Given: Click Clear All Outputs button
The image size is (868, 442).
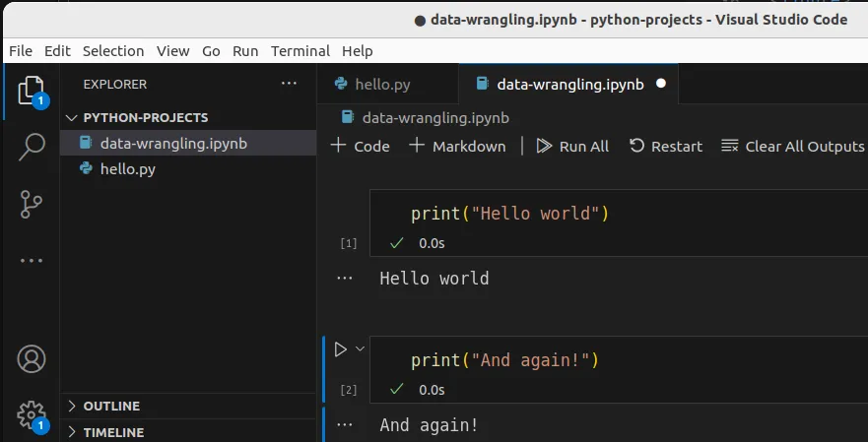Looking at the screenshot, I should click(792, 146).
